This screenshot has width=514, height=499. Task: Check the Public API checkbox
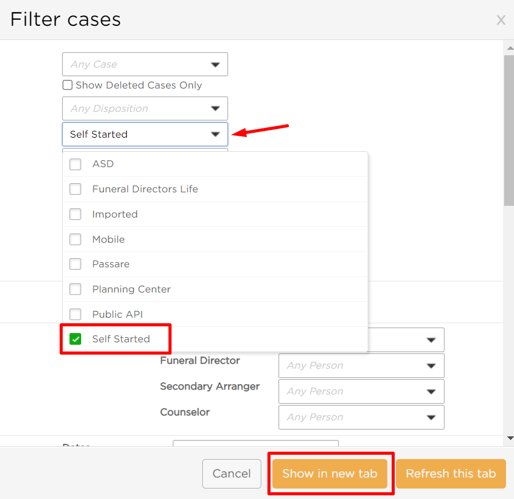coord(75,314)
